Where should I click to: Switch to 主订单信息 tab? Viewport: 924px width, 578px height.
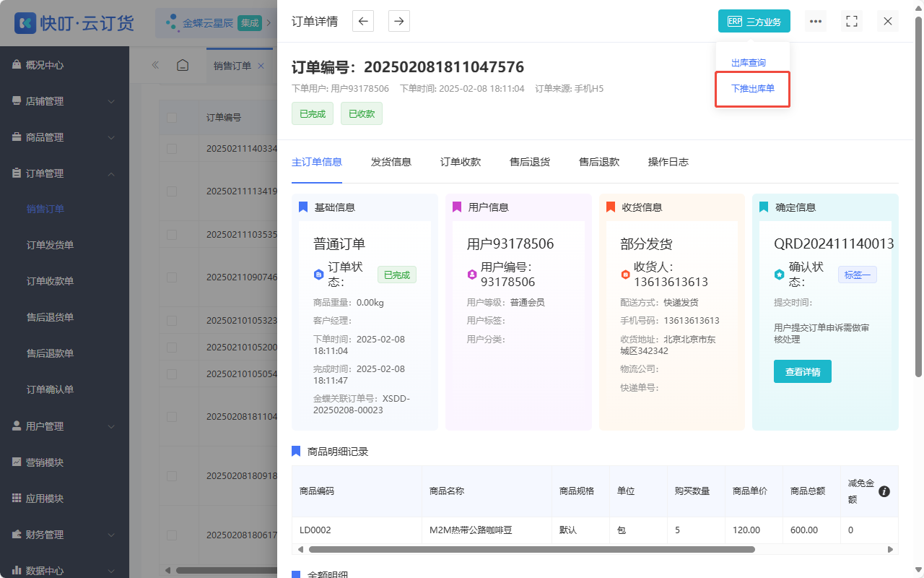pos(317,162)
